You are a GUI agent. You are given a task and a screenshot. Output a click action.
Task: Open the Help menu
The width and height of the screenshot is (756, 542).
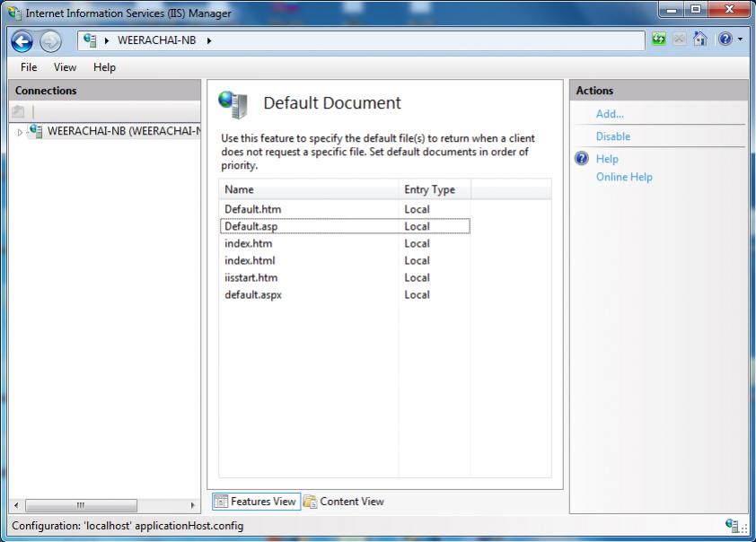[105, 67]
